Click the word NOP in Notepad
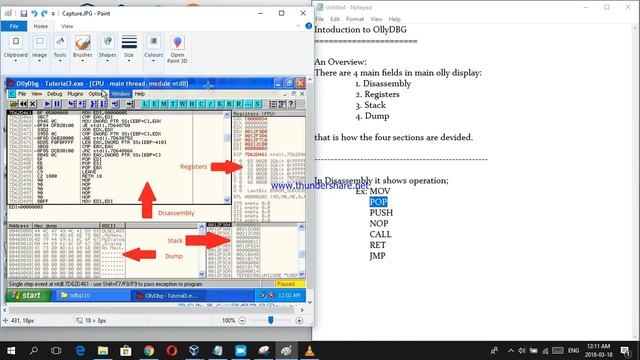The height and width of the screenshot is (360, 640). 379,224
